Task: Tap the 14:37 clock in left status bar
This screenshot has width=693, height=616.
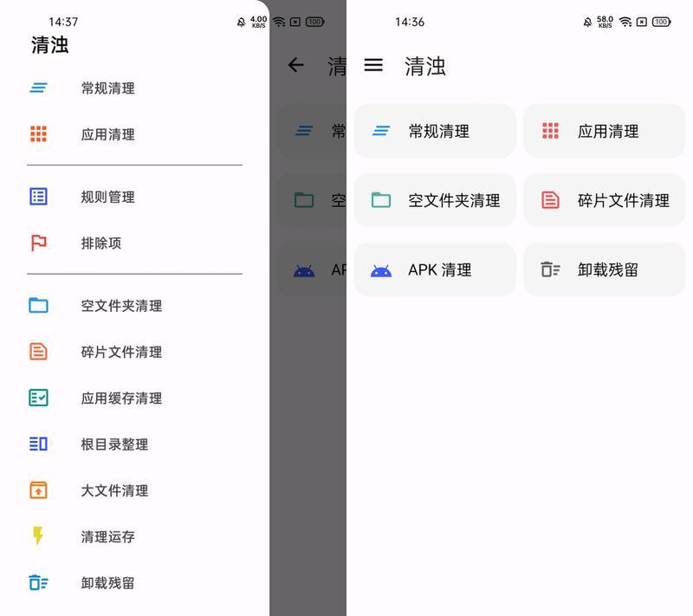Action: 62,22
